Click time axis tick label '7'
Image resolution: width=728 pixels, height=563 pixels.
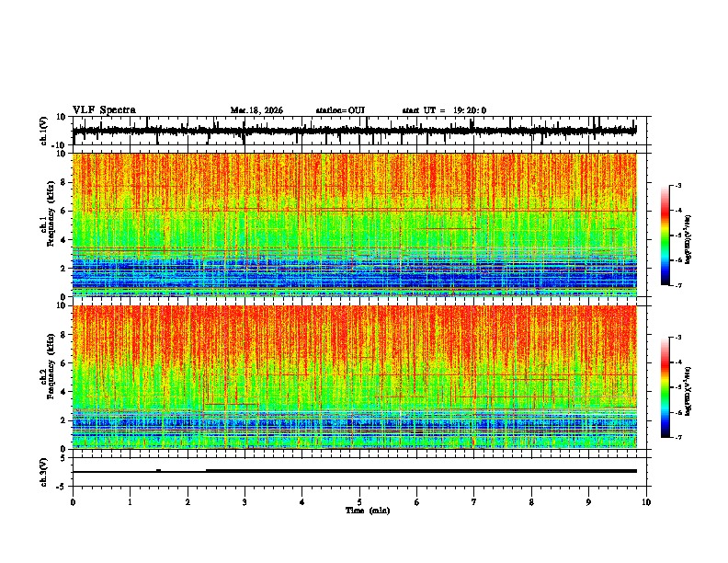(x=474, y=502)
